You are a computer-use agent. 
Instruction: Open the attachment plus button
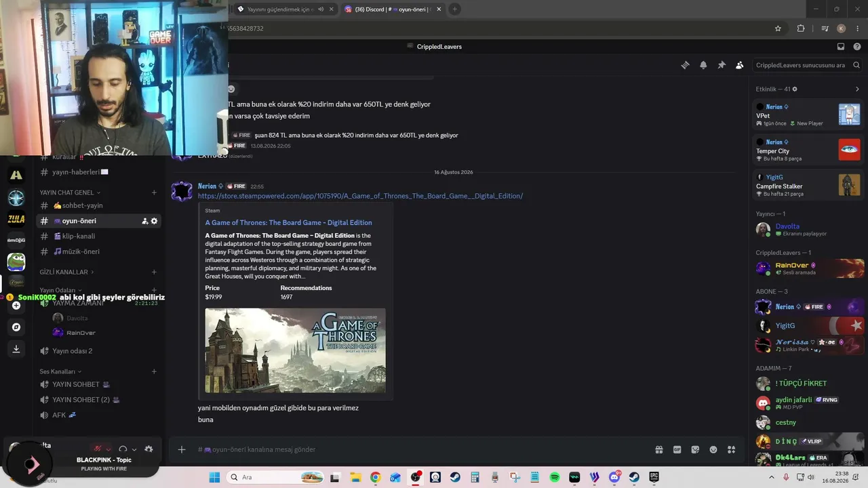pyautogui.click(x=181, y=449)
